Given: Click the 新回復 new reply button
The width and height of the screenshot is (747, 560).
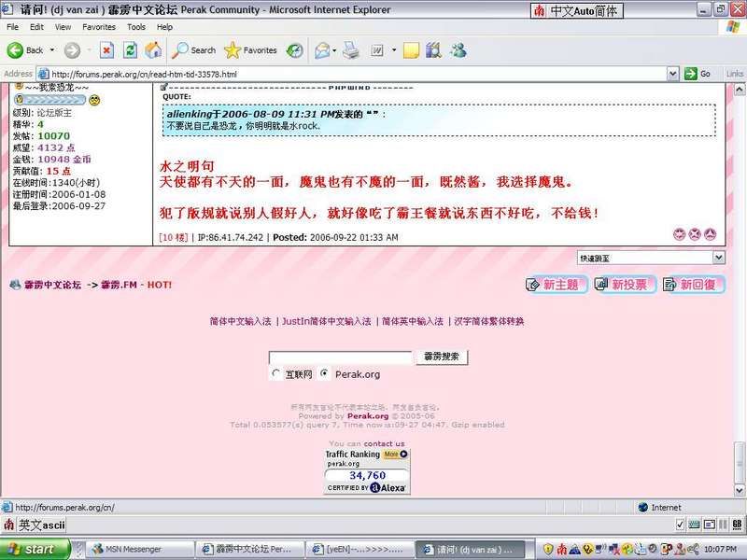Looking at the screenshot, I should tap(694, 285).
